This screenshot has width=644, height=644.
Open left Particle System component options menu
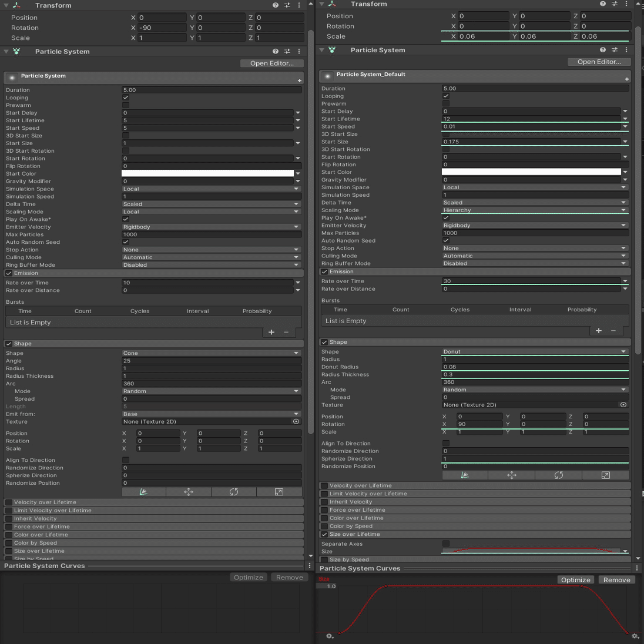[299, 51]
